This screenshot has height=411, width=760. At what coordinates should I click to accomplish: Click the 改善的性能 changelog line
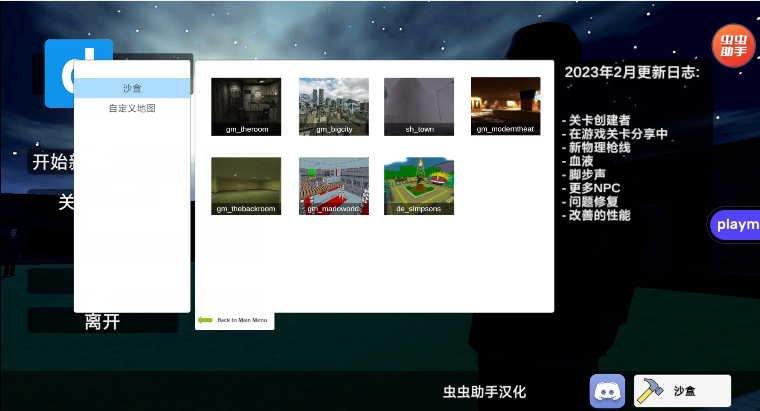coord(596,215)
